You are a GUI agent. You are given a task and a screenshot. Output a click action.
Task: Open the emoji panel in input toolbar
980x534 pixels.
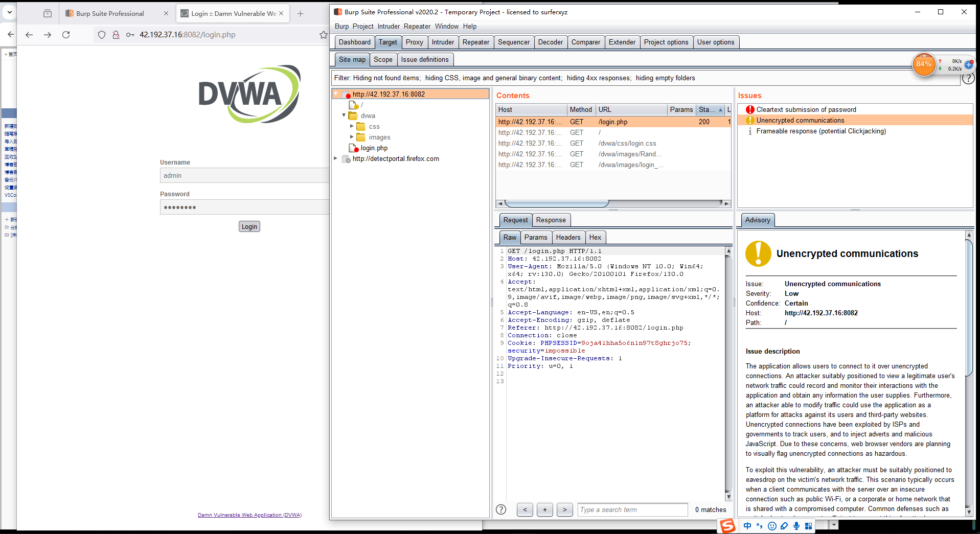pyautogui.click(x=772, y=526)
